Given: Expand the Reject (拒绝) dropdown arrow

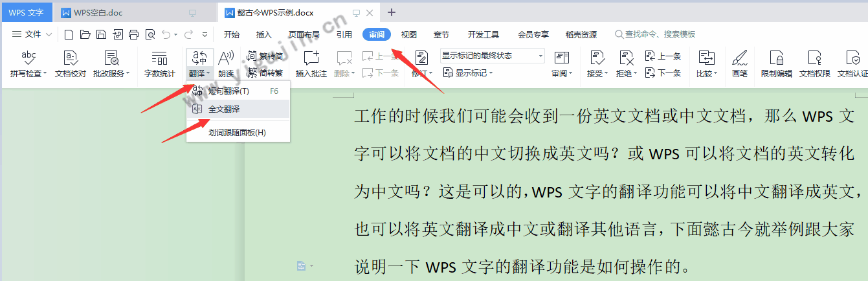Looking at the screenshot, I should [x=634, y=74].
